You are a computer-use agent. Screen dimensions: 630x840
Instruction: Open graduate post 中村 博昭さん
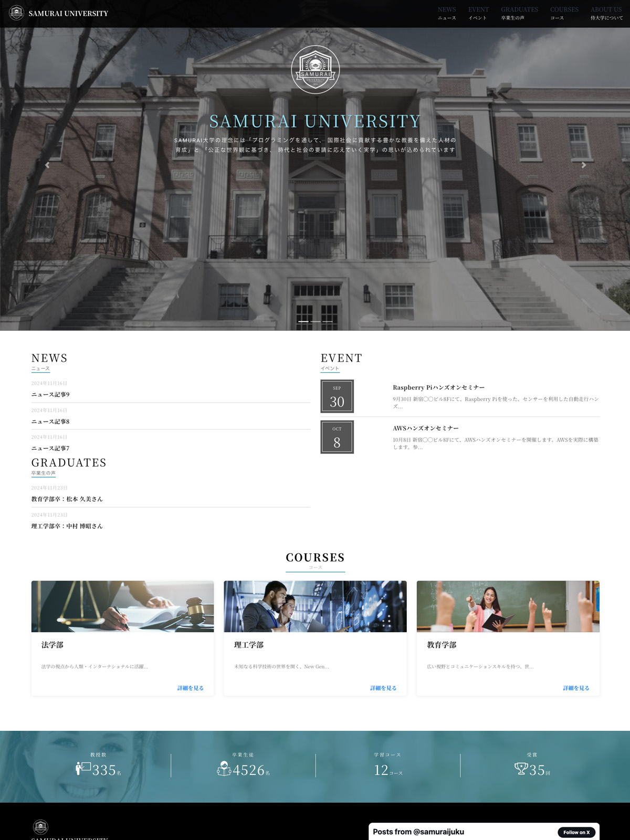[x=67, y=526]
